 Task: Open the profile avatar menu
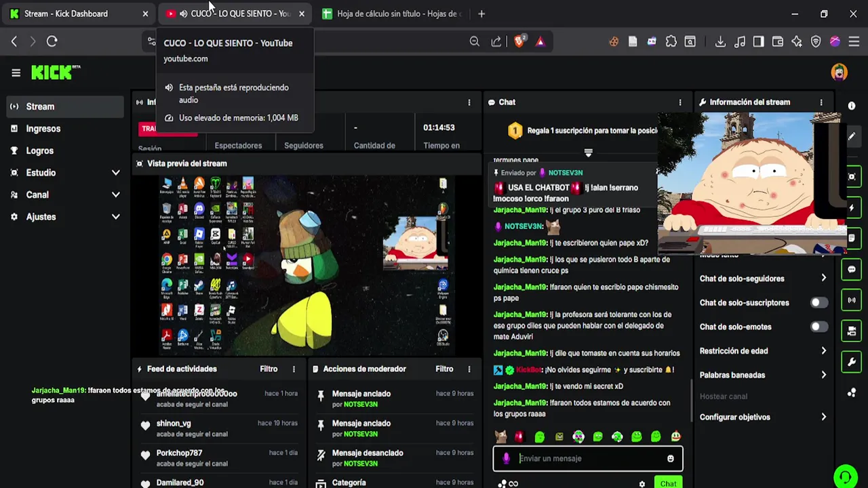pos(840,72)
